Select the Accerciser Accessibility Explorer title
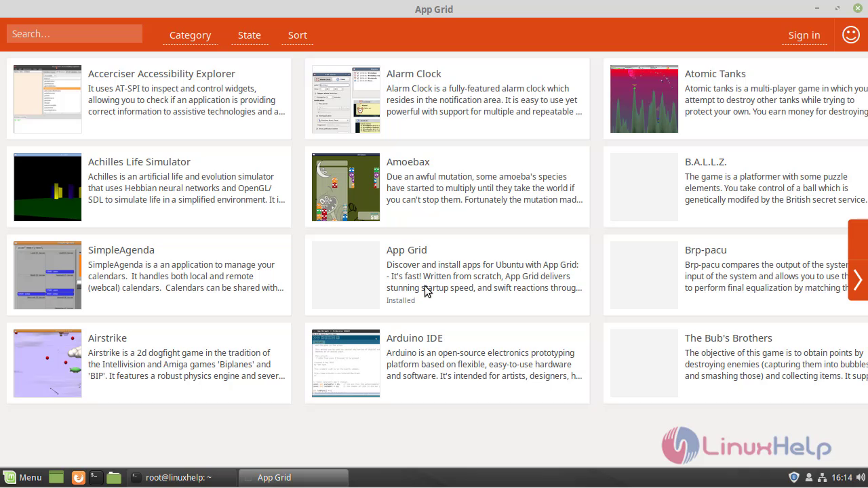The image size is (868, 488). [x=161, y=74]
